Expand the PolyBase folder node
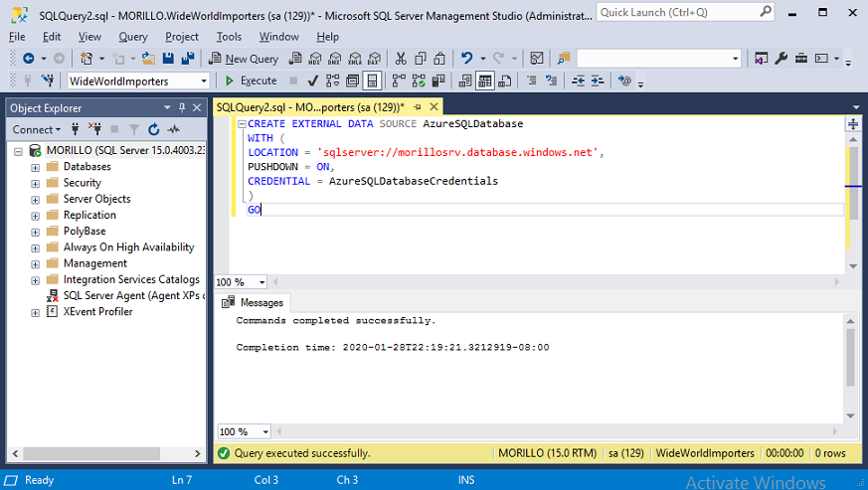868x490 pixels. tap(36, 232)
